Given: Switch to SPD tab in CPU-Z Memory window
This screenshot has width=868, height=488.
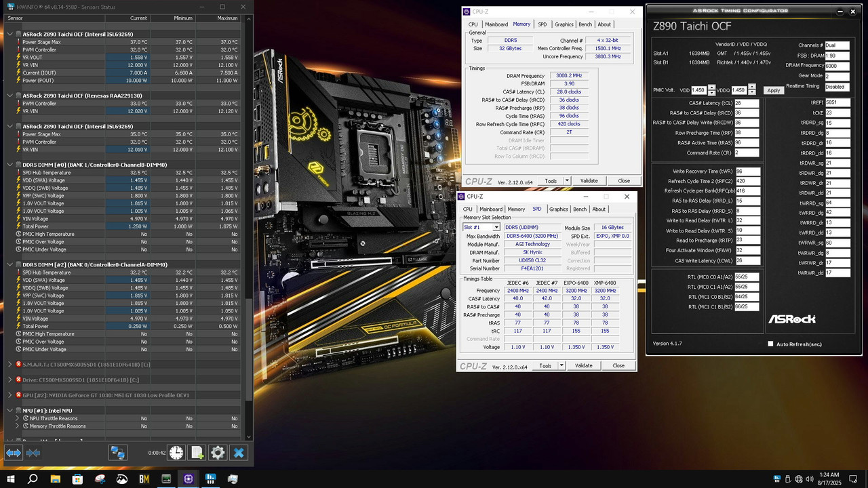Looking at the screenshot, I should (542, 24).
